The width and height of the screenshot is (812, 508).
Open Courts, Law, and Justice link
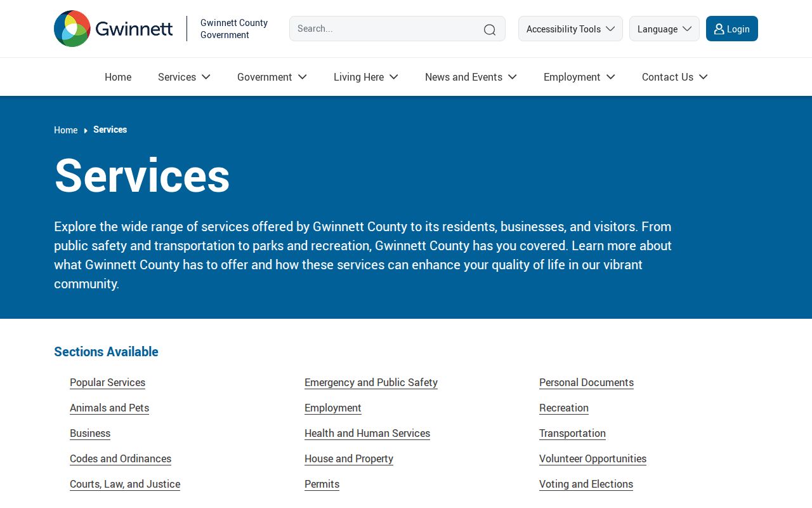click(x=125, y=484)
